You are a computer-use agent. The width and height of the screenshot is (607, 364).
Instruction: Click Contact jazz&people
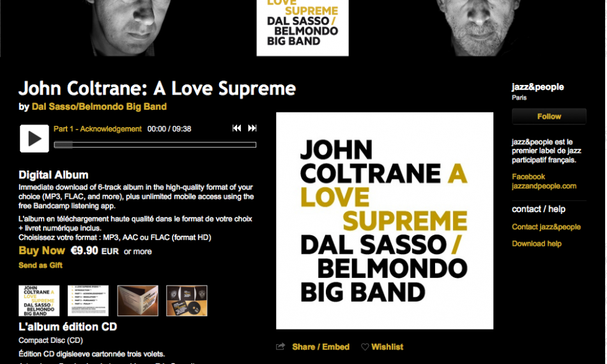tap(546, 227)
